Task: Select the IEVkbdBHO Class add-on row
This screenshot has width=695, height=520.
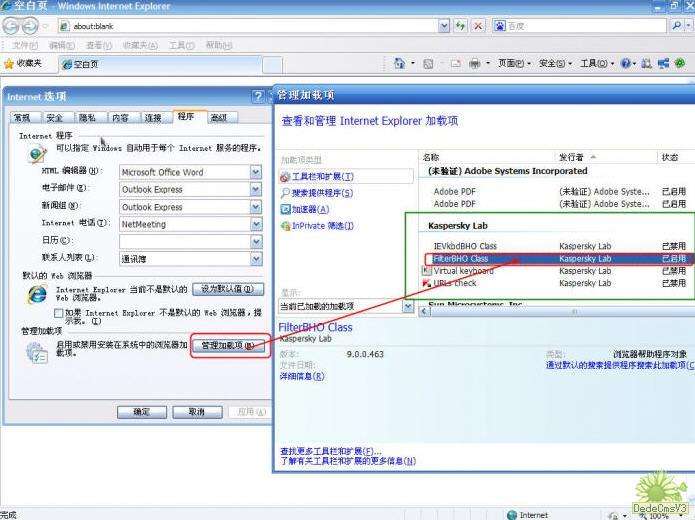Action: click(x=557, y=246)
